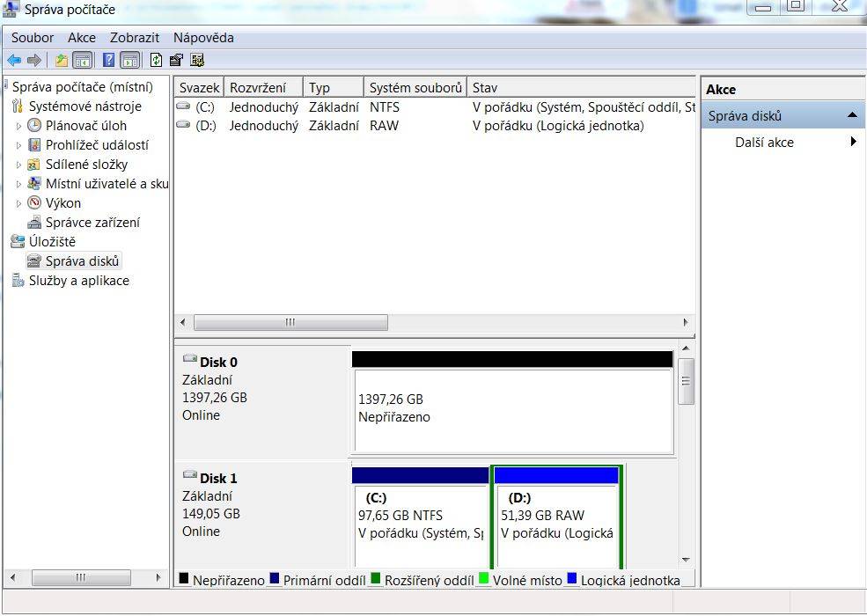The width and height of the screenshot is (867, 616).
Task: Click the Správce zařízení icon
Action: pyautogui.click(x=34, y=223)
